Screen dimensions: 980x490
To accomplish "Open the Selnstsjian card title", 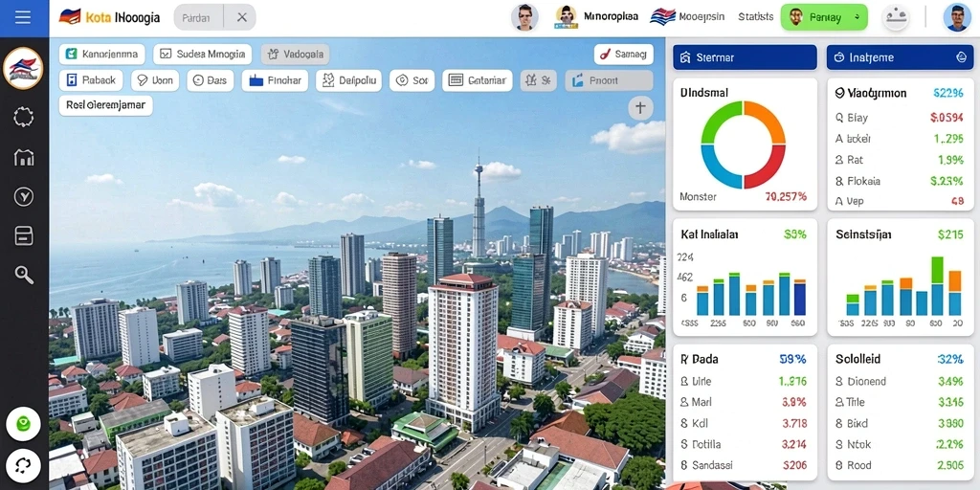I will coord(863,234).
